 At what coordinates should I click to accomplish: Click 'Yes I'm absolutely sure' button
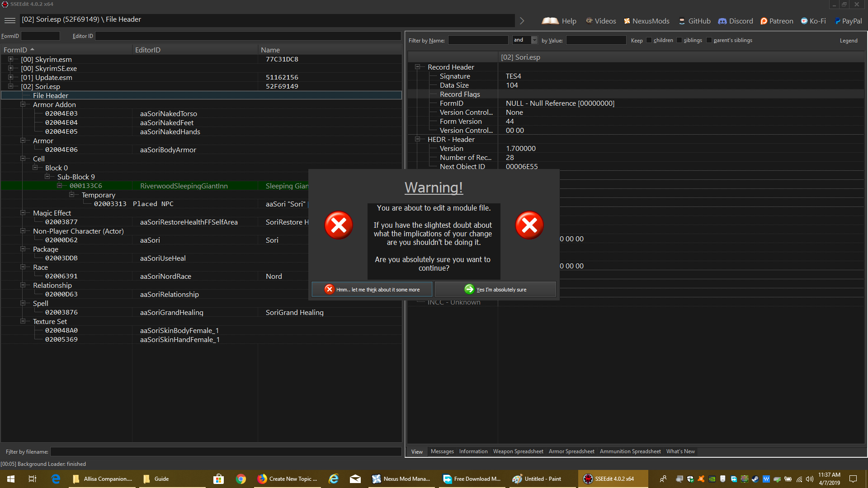coord(495,289)
